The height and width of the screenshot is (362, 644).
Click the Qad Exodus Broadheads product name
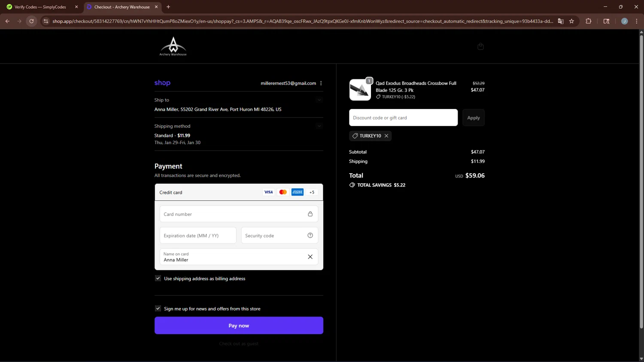416,87
